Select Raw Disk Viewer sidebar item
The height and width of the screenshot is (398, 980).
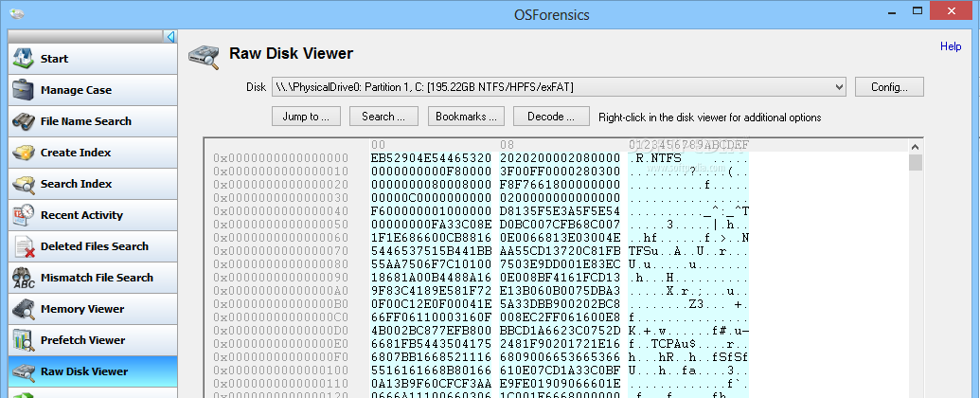93,371
